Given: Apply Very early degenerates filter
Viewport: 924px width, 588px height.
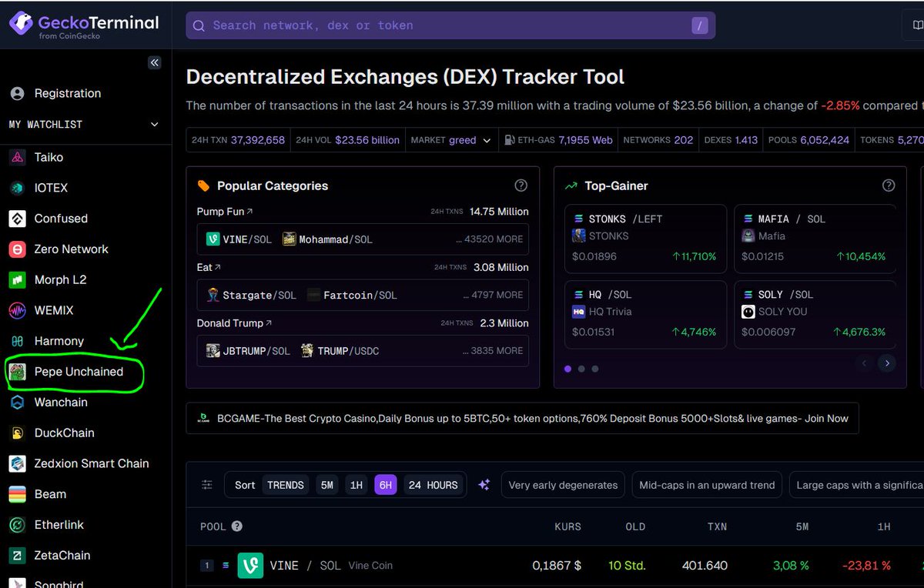Looking at the screenshot, I should tap(563, 485).
